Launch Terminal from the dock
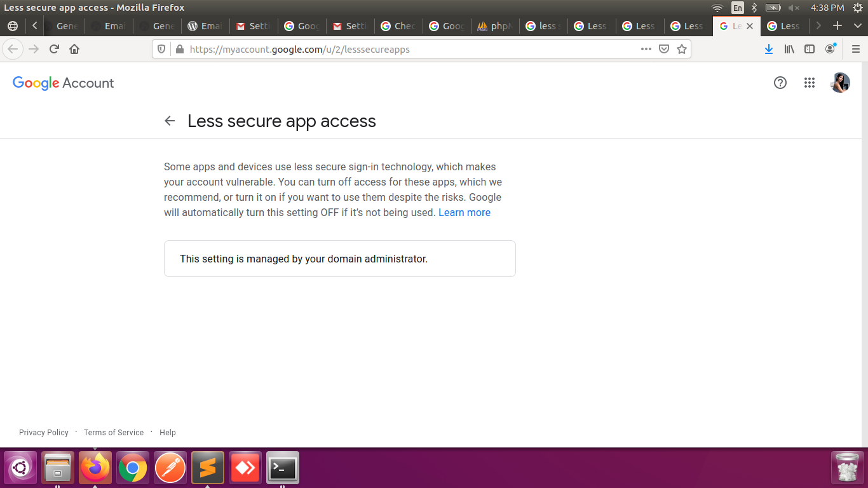The width and height of the screenshot is (868, 488). click(x=283, y=468)
